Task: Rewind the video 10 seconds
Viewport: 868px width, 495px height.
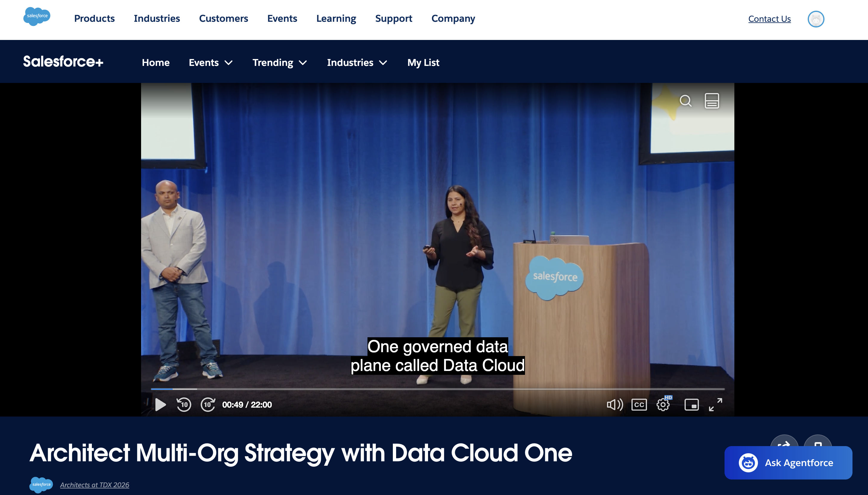Action: (x=184, y=405)
